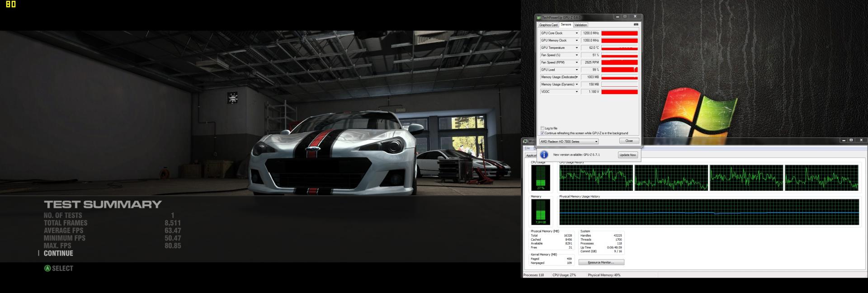Viewport: 868px width, 293px height.
Task: Click the blue info icon in update notice
Action: (544, 155)
